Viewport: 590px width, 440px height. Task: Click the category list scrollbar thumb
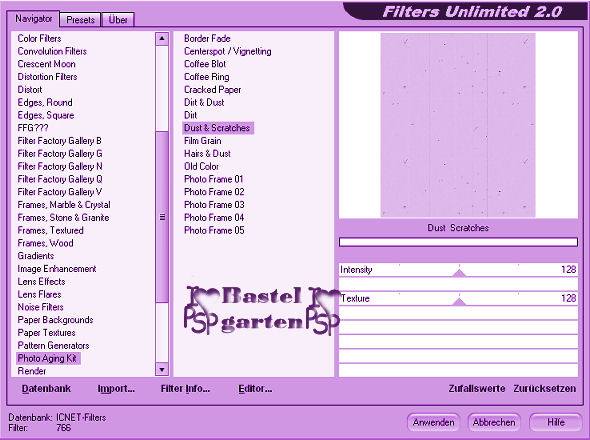pyautogui.click(x=162, y=217)
